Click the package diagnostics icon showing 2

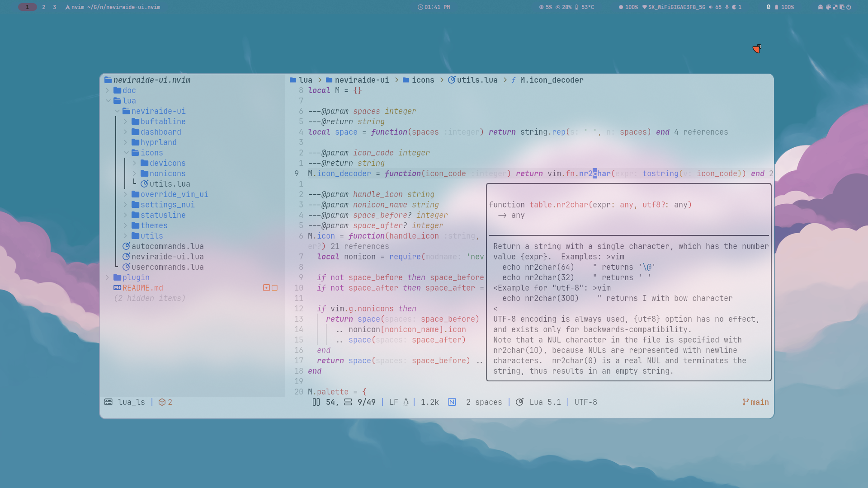(162, 402)
